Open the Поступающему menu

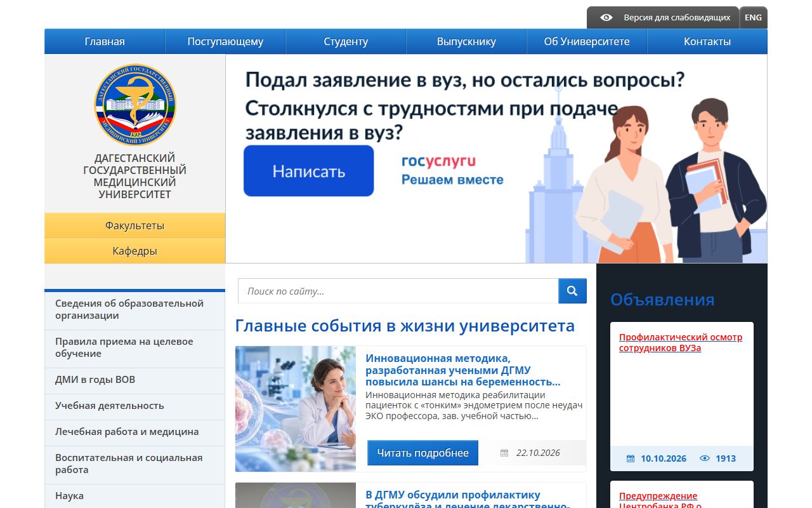tap(225, 41)
